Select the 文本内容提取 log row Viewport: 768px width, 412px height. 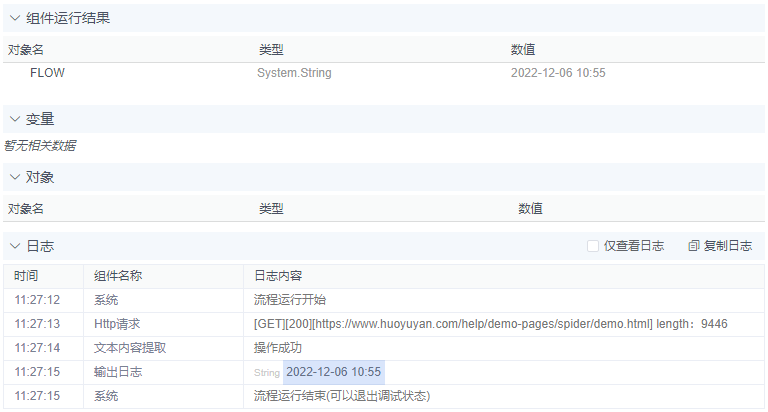pos(130,348)
